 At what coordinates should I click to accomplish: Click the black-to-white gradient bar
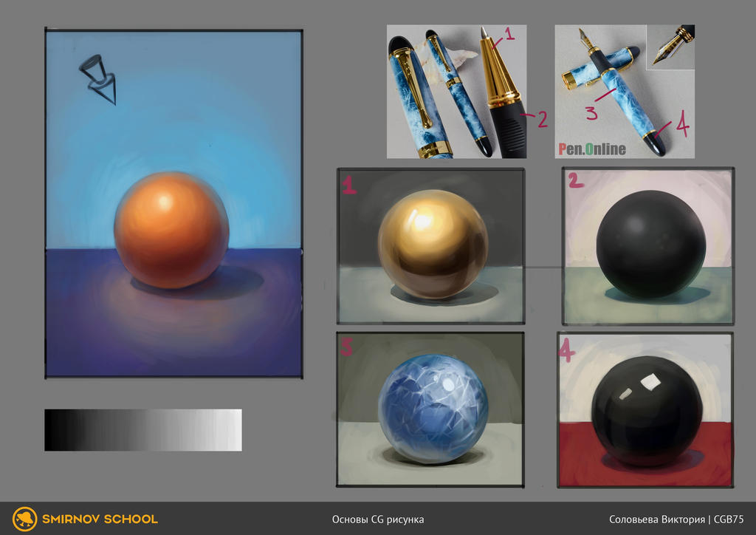(143, 430)
